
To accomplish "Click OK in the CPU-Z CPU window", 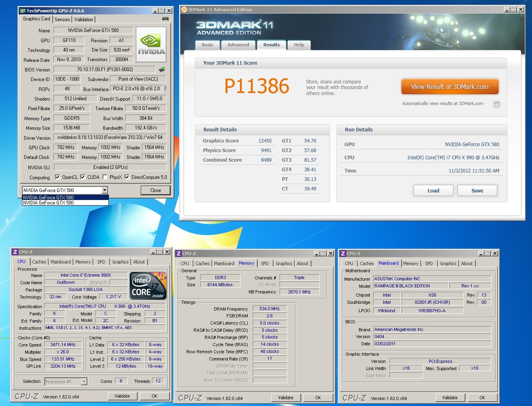I will pyautogui.click(x=154, y=396).
